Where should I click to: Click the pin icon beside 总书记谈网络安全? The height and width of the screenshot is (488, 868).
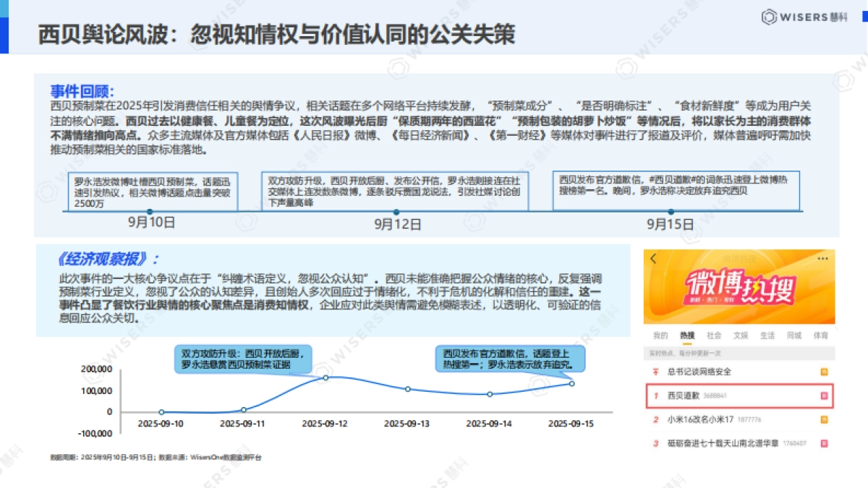click(x=656, y=370)
